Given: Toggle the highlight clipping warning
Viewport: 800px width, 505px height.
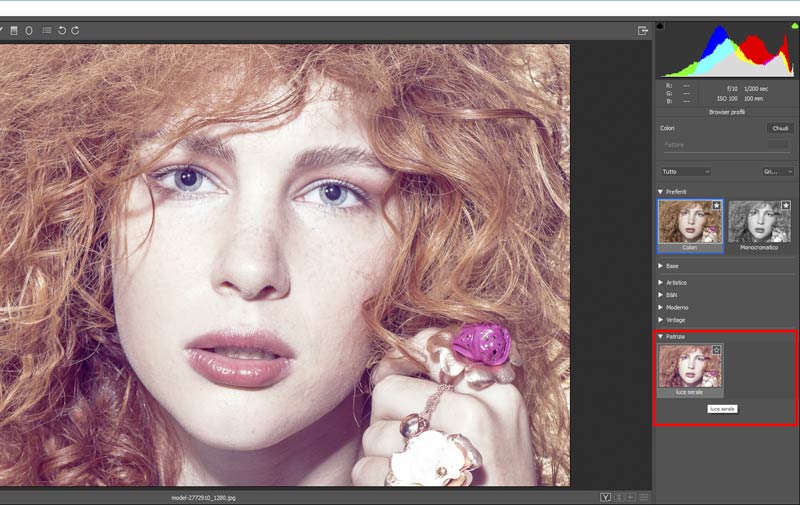Looking at the screenshot, I should click(795, 26).
